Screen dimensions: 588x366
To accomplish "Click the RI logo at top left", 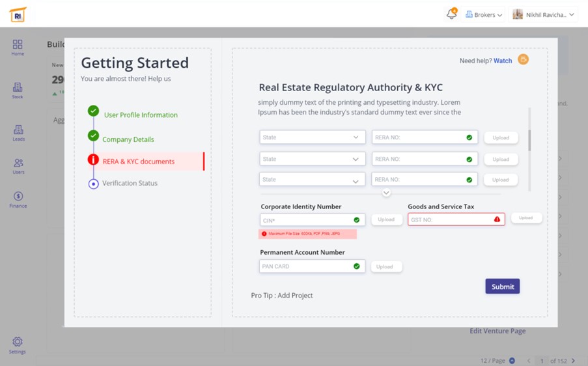I will point(18,14).
